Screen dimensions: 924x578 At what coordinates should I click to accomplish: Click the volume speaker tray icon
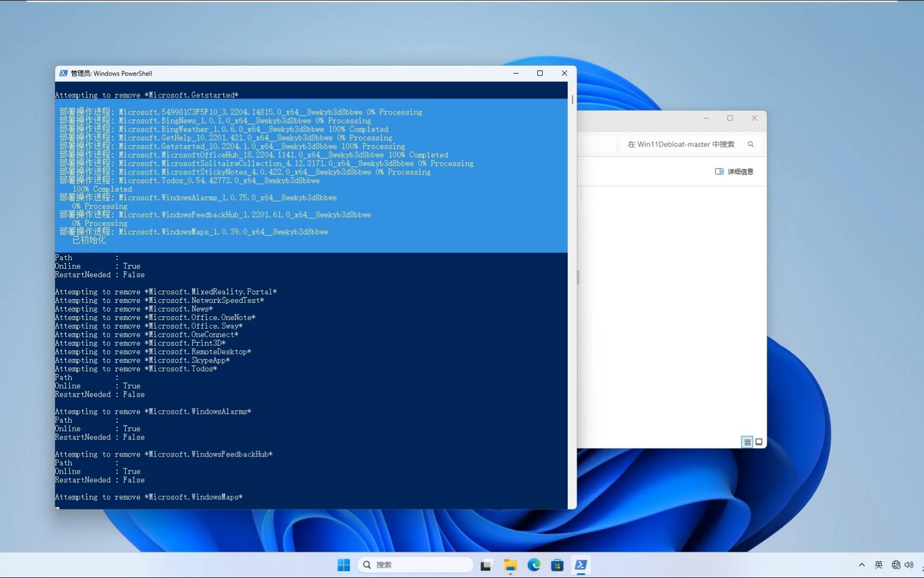pos(908,565)
